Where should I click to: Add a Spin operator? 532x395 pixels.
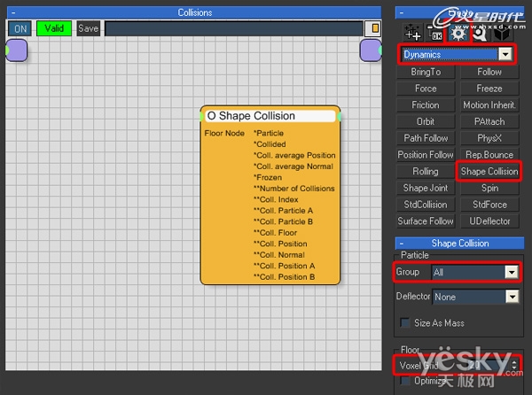point(489,188)
